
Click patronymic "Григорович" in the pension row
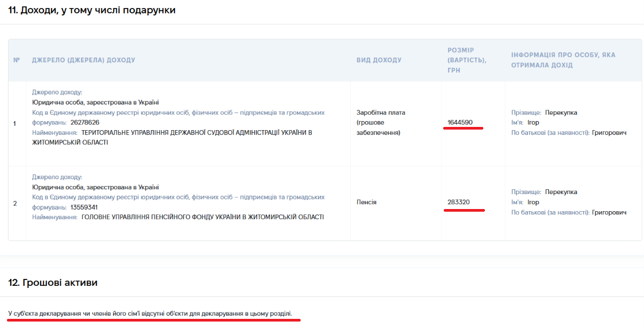(609, 212)
